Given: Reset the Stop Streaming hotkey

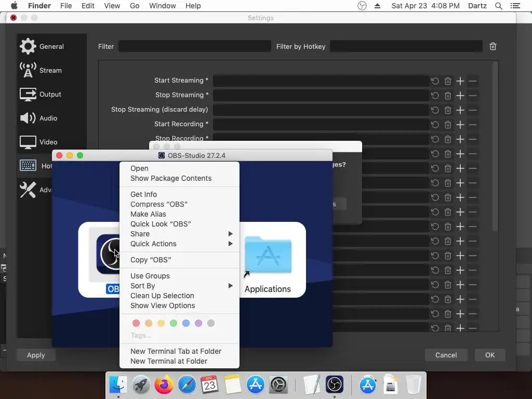Looking at the screenshot, I should 435,96.
